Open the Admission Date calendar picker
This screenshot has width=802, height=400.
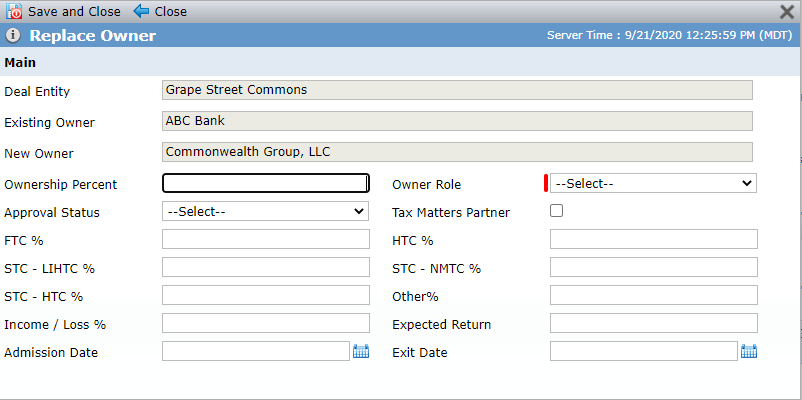[x=361, y=351]
